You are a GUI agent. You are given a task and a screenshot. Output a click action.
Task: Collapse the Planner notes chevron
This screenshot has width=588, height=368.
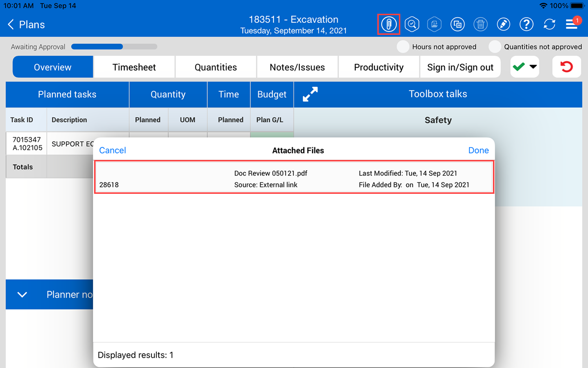point(22,294)
